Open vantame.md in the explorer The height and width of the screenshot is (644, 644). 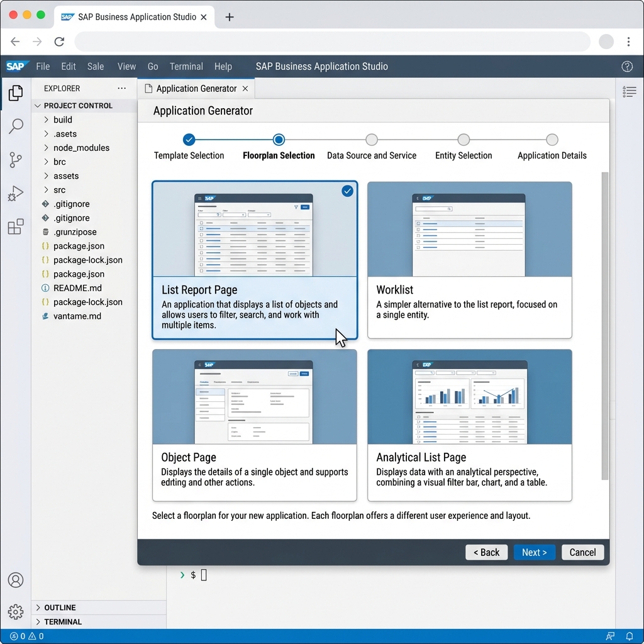pos(77,316)
